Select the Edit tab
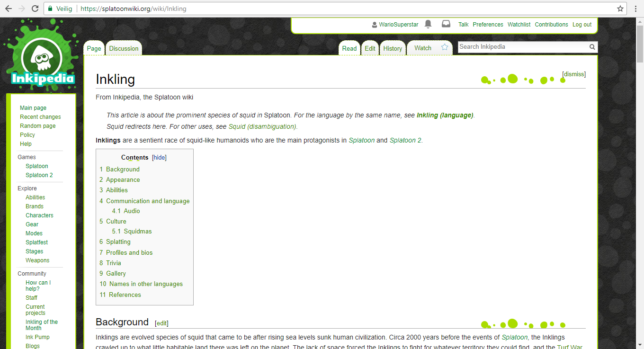The width and height of the screenshot is (644, 349). [370, 48]
